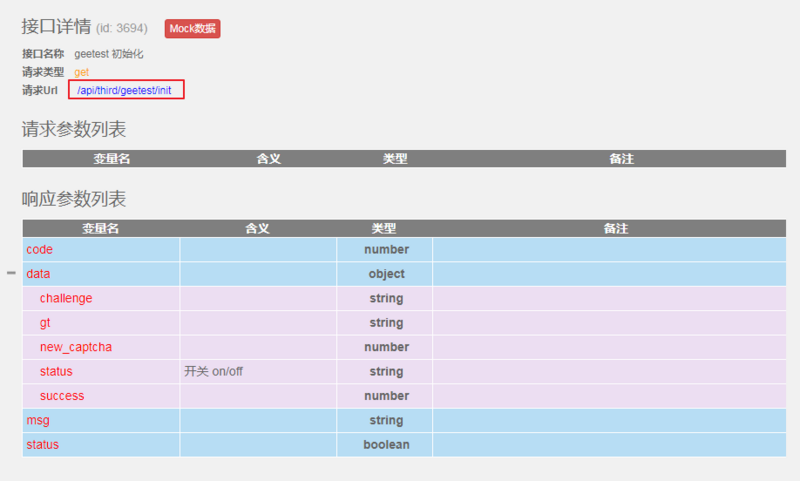Click the 接口详情 page heading
This screenshot has height=481, width=800.
56,27
